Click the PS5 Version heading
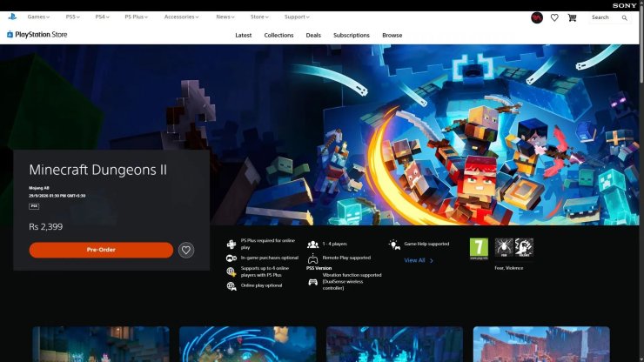The height and width of the screenshot is (362, 644). click(x=319, y=268)
